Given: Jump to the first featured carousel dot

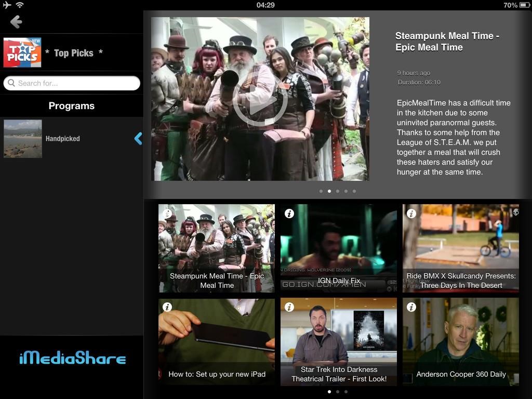Looking at the screenshot, I should pyautogui.click(x=321, y=191).
